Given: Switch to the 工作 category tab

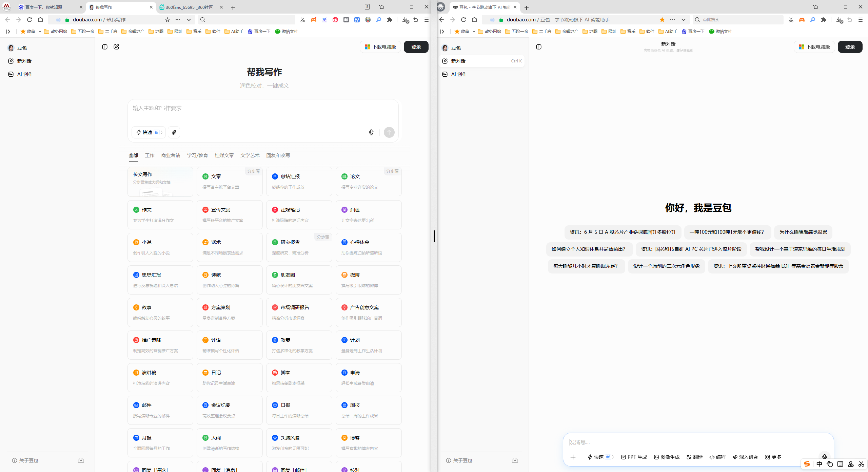Looking at the screenshot, I should (x=150, y=155).
